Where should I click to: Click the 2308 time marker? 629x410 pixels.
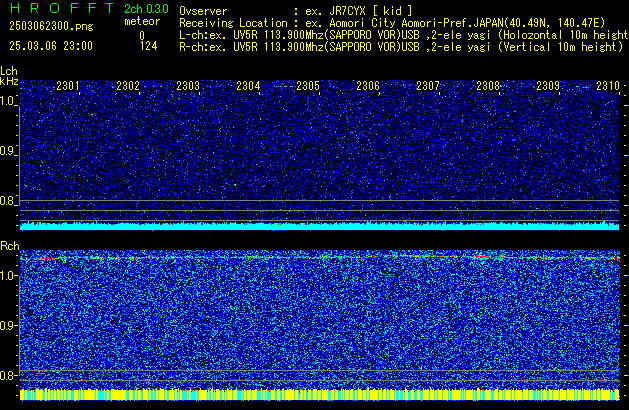pyautogui.click(x=488, y=86)
